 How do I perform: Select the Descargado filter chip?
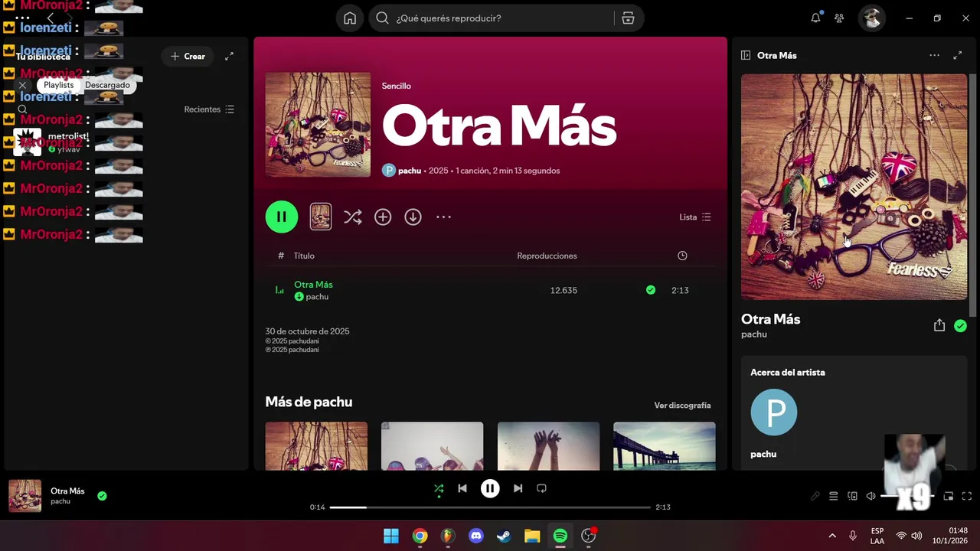pos(107,85)
